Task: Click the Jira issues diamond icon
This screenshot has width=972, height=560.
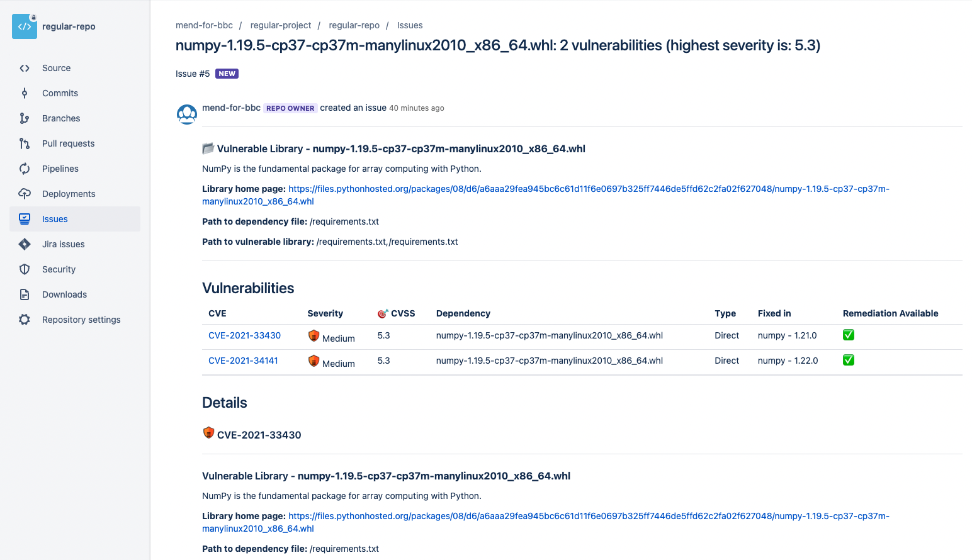Action: point(25,244)
